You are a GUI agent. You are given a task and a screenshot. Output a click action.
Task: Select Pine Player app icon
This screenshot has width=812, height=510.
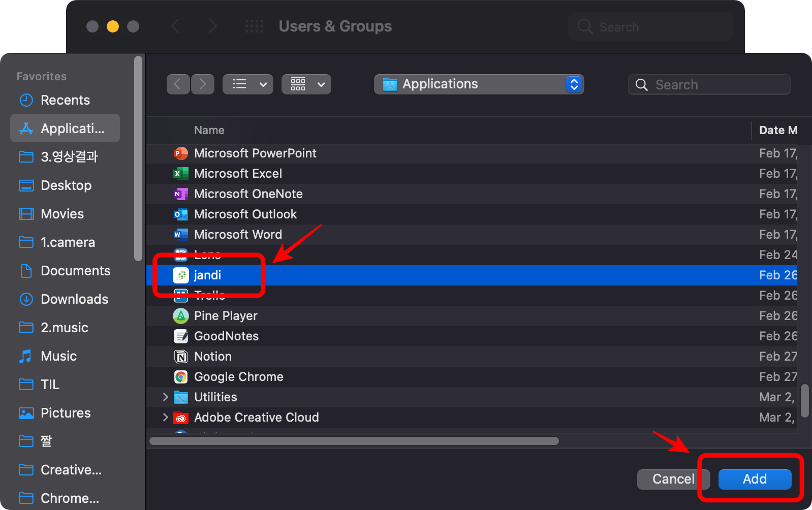coord(180,316)
